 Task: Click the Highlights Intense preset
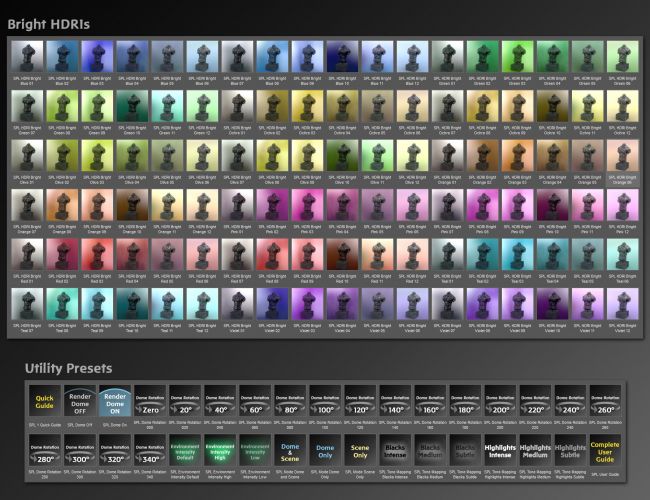(x=499, y=455)
